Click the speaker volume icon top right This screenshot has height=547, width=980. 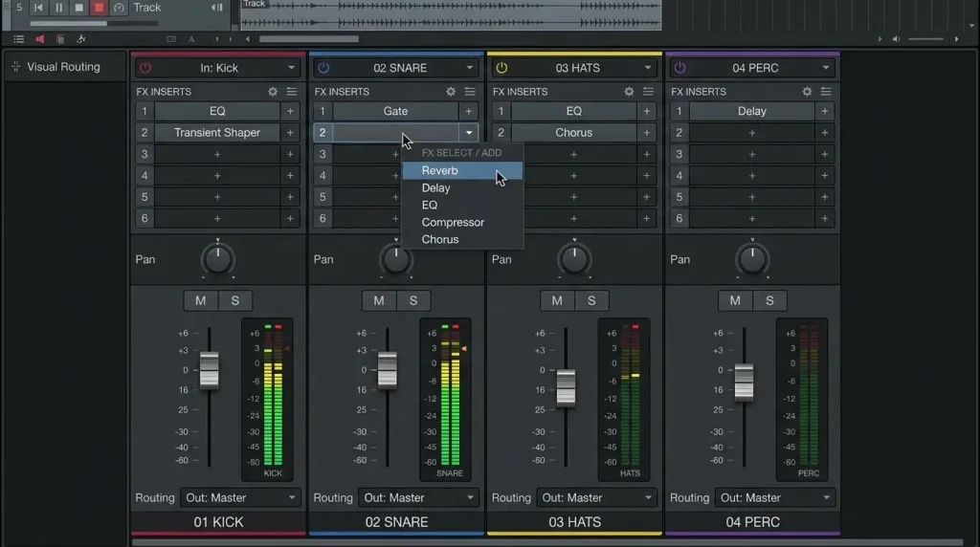coord(896,38)
